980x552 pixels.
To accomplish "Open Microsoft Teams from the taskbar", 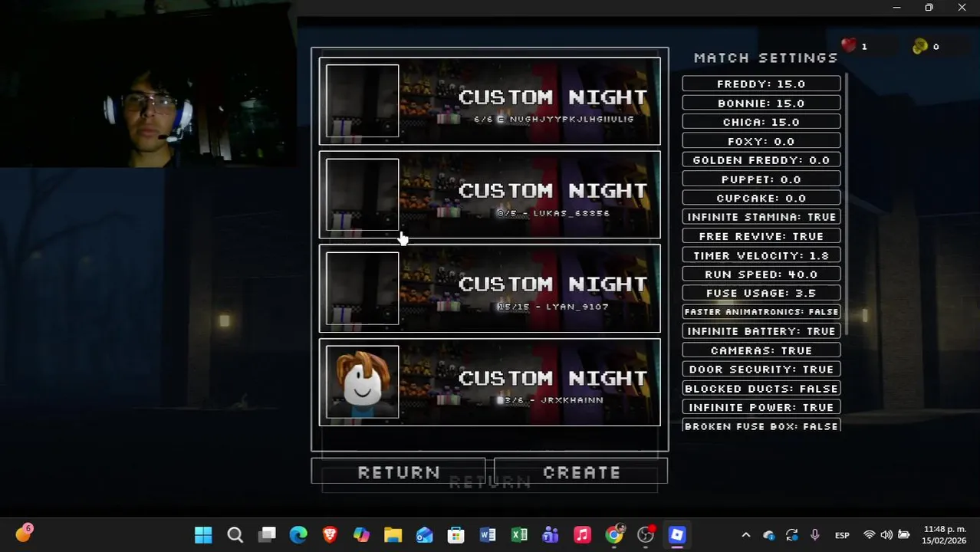I will coord(551,535).
